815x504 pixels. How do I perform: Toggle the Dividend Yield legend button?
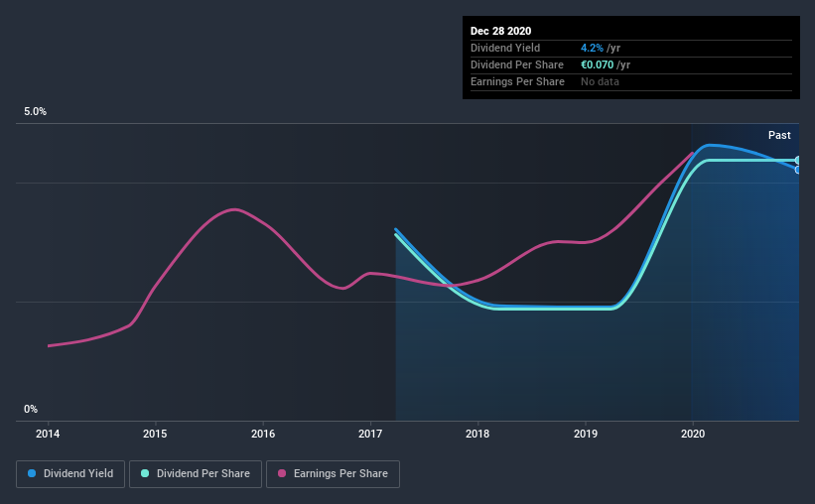point(70,474)
